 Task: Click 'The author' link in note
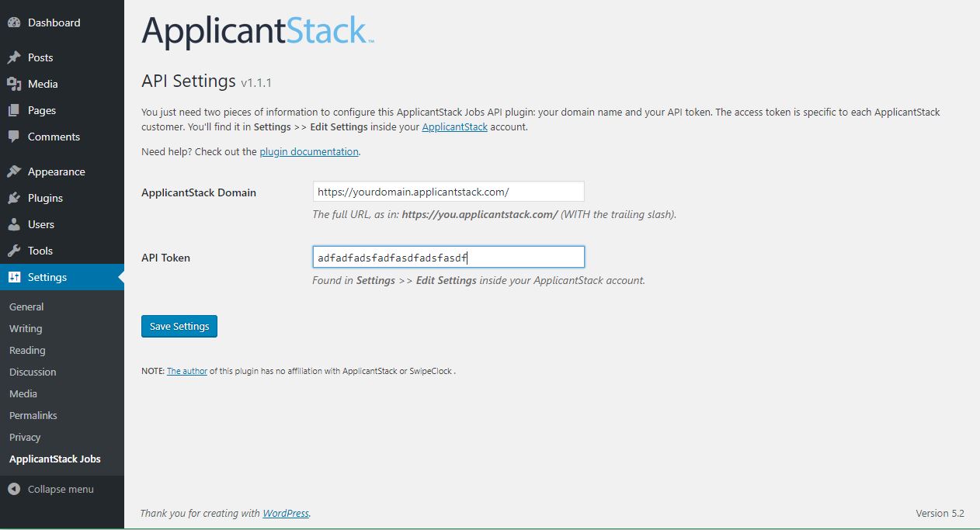(x=187, y=371)
